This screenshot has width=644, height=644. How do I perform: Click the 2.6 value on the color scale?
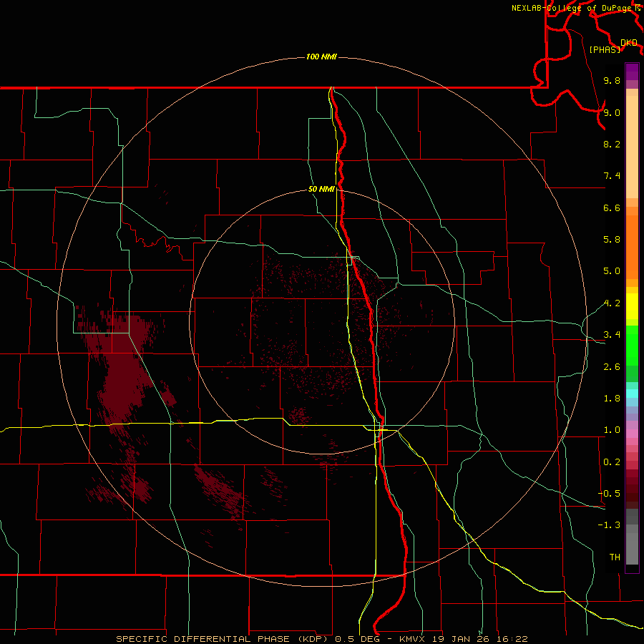click(612, 367)
